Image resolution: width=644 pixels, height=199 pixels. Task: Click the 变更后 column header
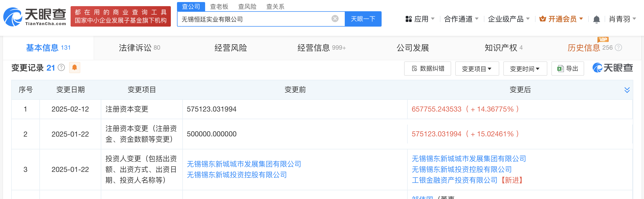[x=520, y=90]
